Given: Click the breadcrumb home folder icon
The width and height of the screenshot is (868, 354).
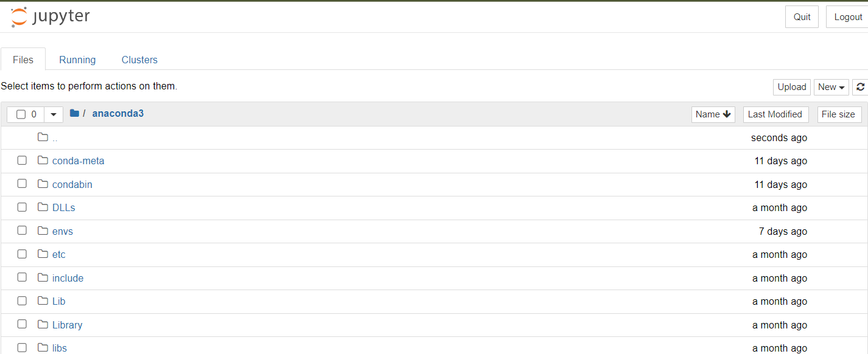Looking at the screenshot, I should [74, 113].
